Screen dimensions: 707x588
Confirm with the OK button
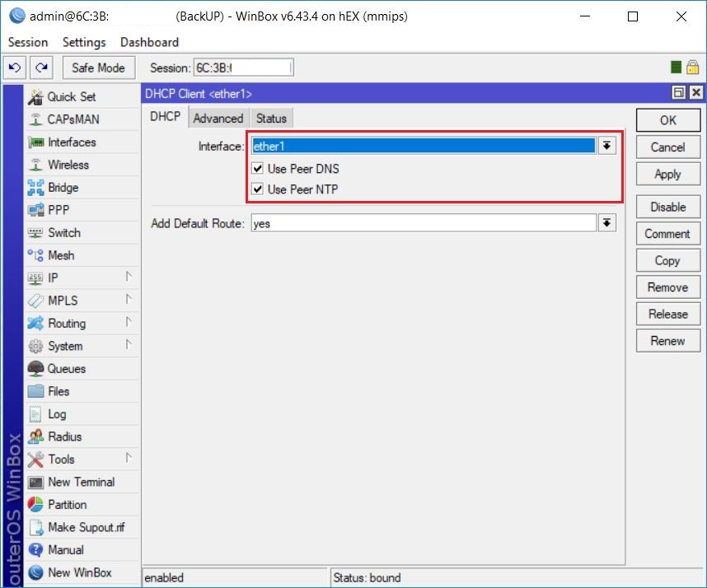pos(668,120)
